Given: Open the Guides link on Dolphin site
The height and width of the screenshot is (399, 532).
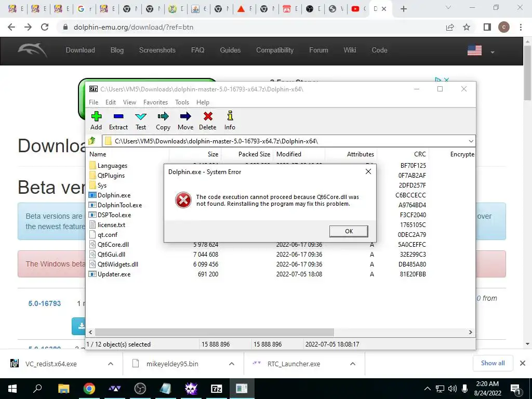Looking at the screenshot, I should click(230, 50).
